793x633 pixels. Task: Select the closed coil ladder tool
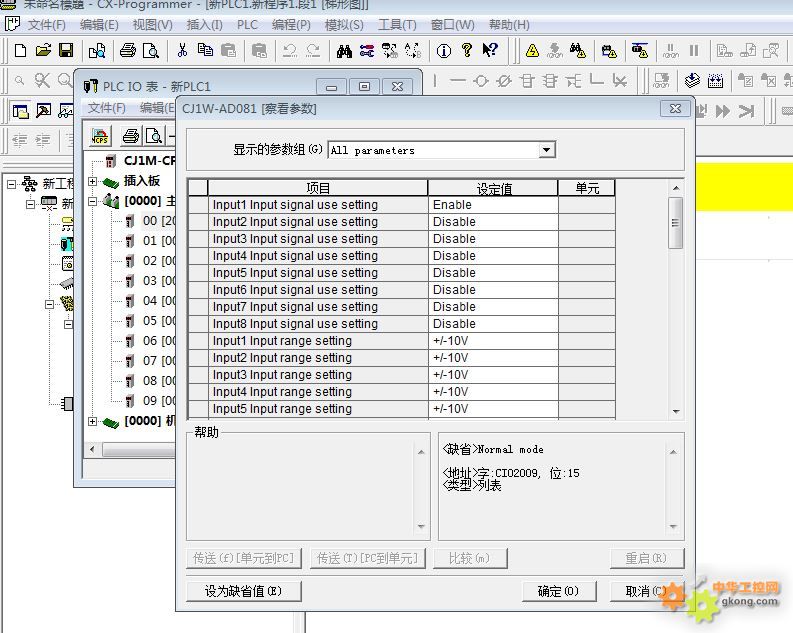(504, 81)
